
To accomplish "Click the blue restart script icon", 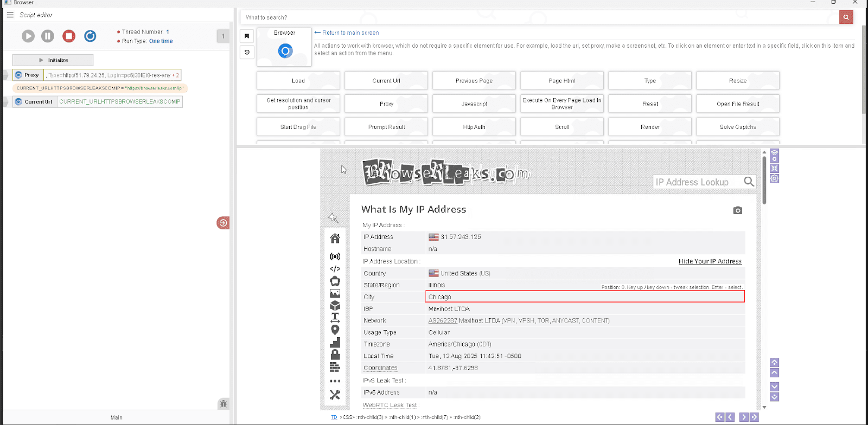I will [x=90, y=36].
